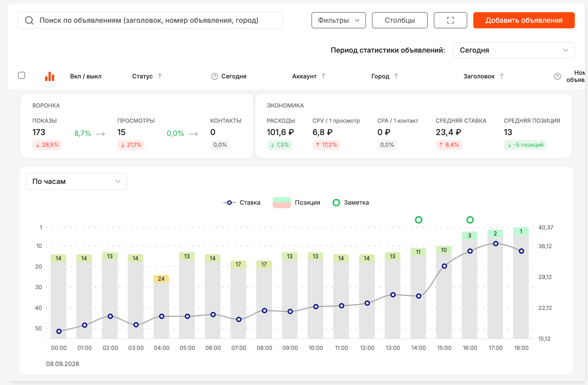Click the note marker above 16:00
The height and width of the screenshot is (385, 588).
pos(470,220)
